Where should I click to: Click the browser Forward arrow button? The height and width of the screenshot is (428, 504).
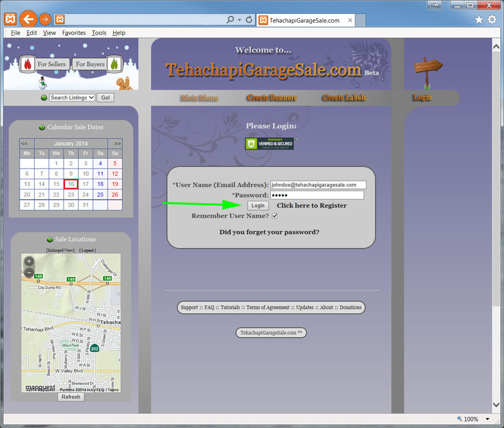pos(45,20)
